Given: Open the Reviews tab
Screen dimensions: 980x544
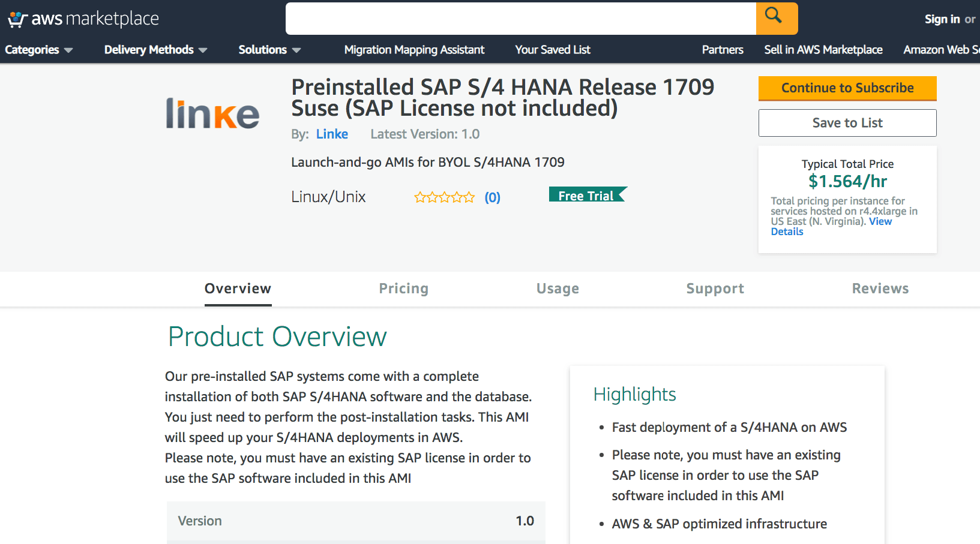Looking at the screenshot, I should pos(880,288).
